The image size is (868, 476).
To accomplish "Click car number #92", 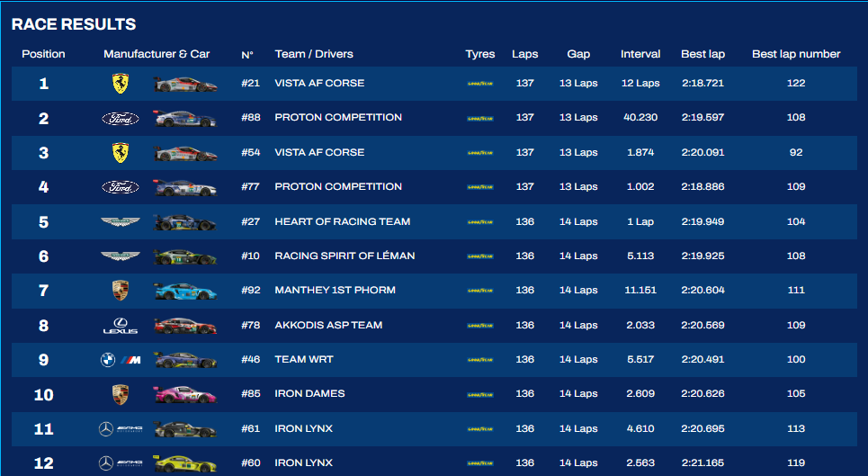I will (250, 290).
